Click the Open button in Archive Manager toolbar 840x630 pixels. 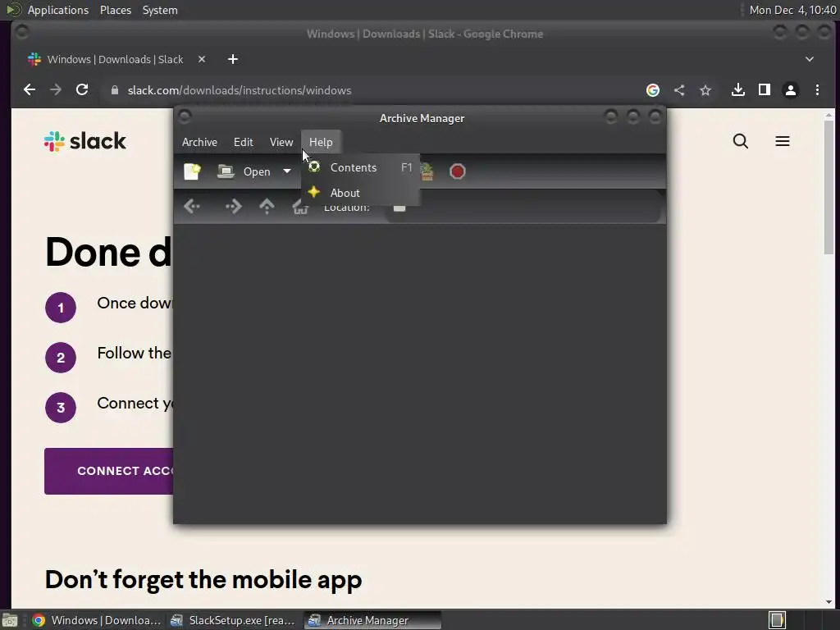point(244,171)
